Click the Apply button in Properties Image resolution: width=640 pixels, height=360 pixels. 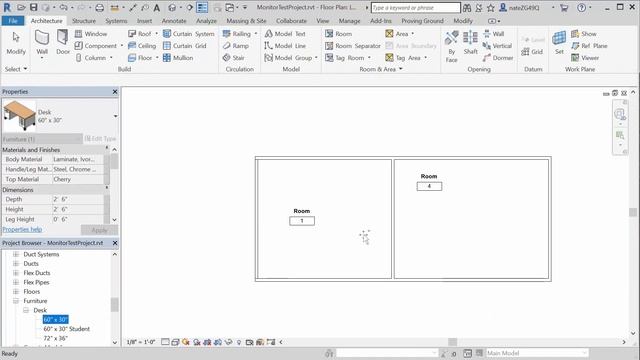pyautogui.click(x=99, y=230)
